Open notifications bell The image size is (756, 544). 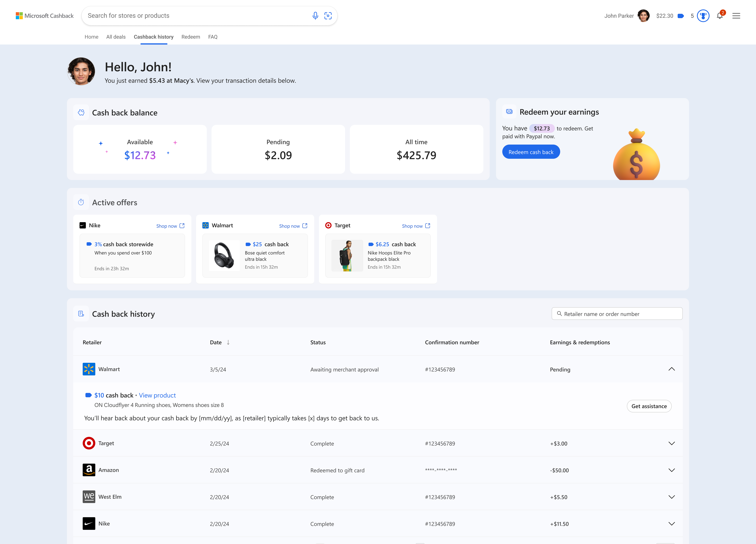(720, 16)
